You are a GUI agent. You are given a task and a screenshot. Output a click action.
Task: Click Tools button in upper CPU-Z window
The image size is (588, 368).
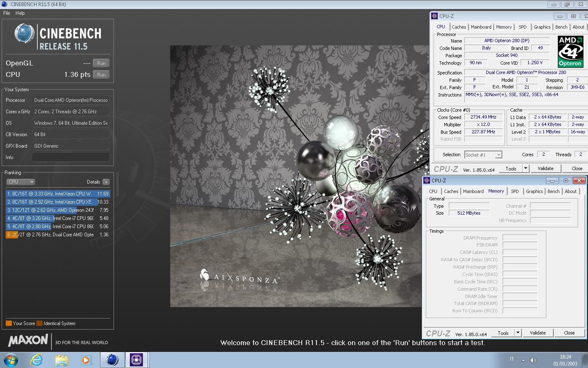point(511,168)
